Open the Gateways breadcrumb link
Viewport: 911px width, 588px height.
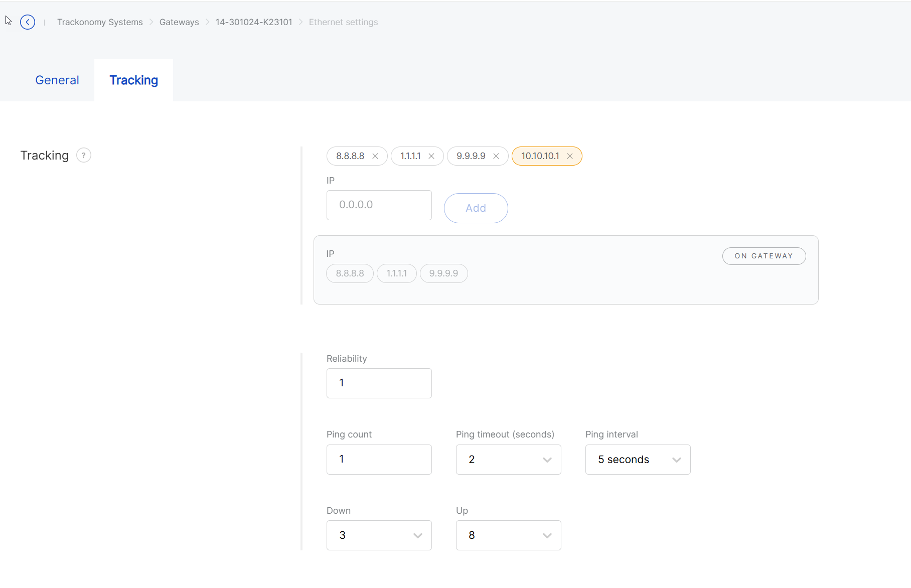(x=179, y=22)
